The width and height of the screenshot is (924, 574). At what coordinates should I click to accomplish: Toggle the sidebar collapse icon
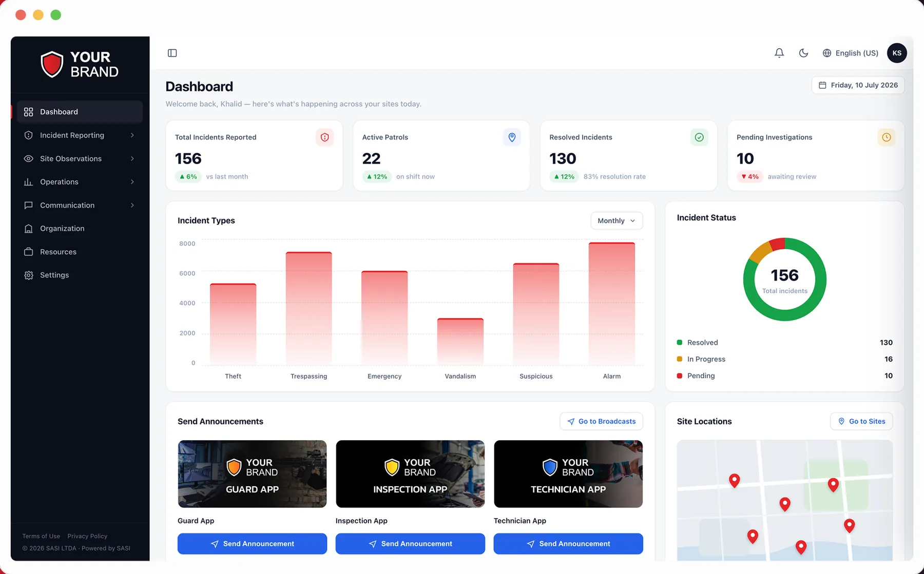tap(172, 53)
